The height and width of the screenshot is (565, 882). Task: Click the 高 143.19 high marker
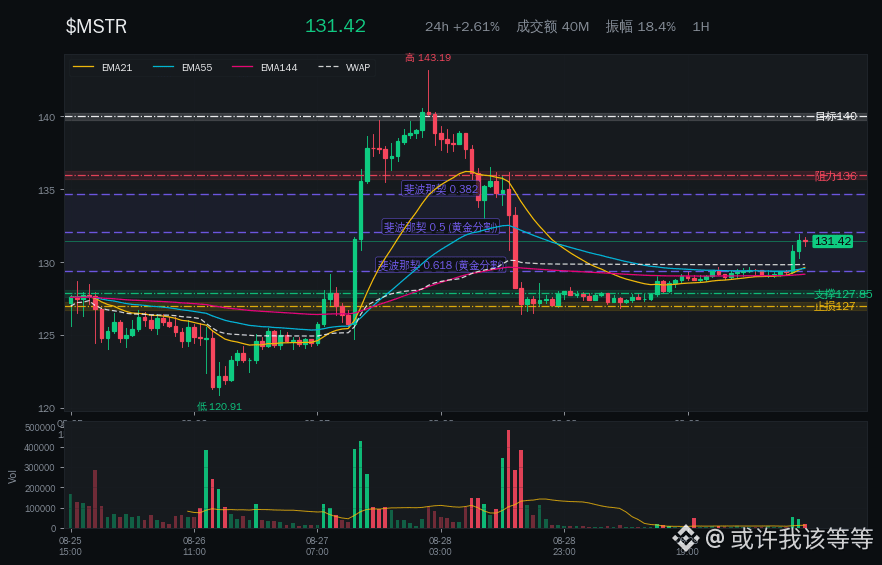pos(428,57)
